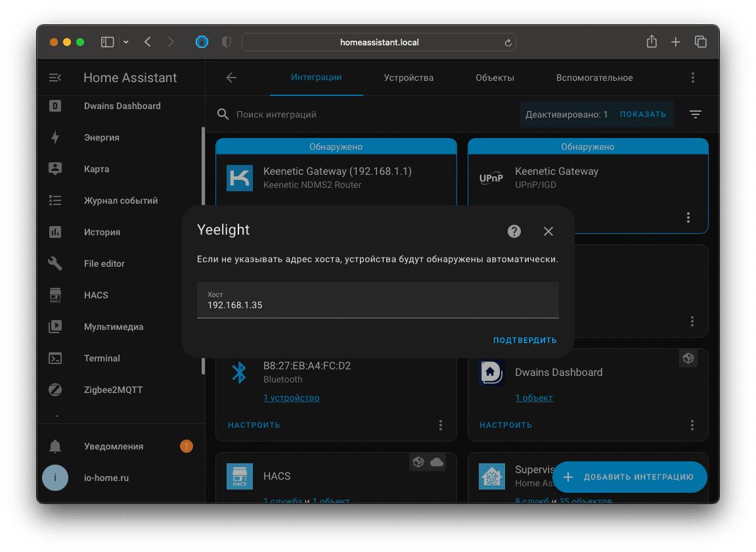Open Keenetic Gateway UPnP card options menu

pos(688,218)
